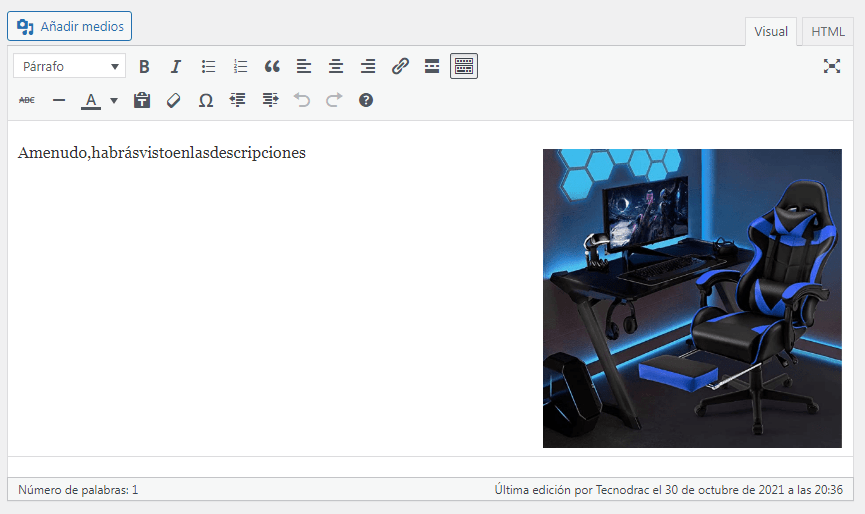865x514 pixels.
Task: Click the Añadir medios button
Action: pyautogui.click(x=70, y=26)
